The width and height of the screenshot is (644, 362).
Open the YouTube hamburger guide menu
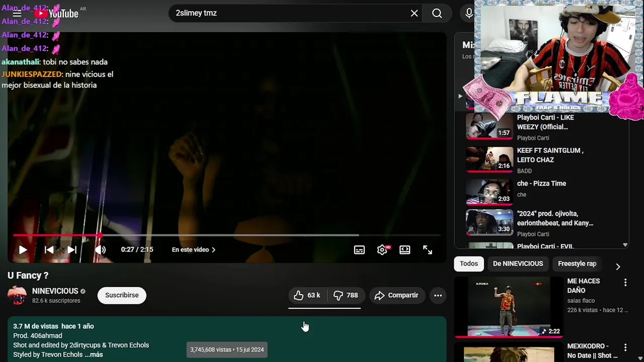[17, 14]
